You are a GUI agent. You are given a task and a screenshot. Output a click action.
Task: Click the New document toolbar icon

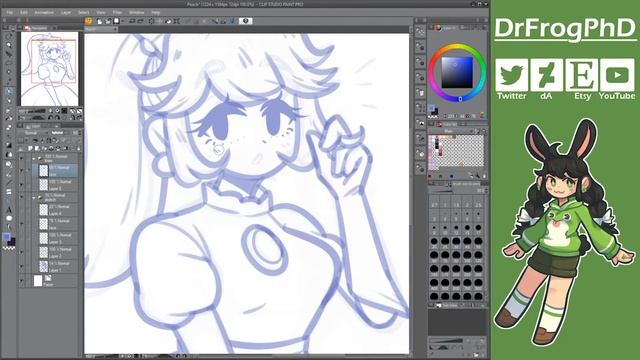coord(100,21)
